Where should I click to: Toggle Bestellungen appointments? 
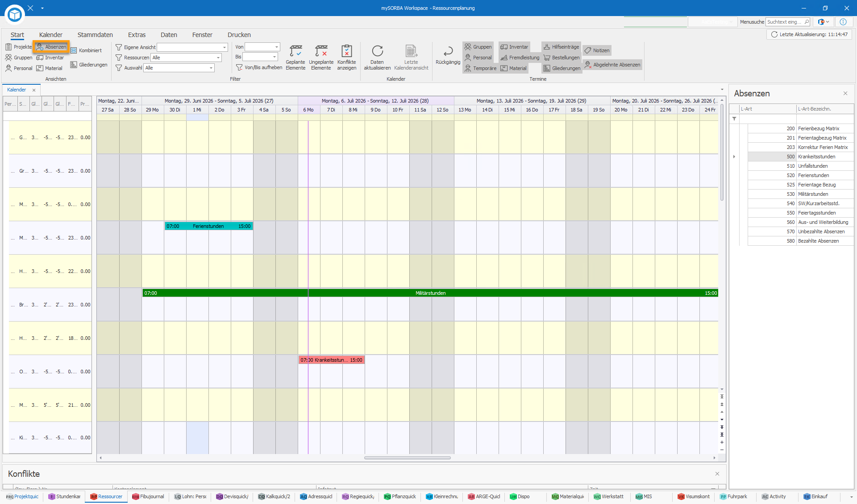pos(562,58)
